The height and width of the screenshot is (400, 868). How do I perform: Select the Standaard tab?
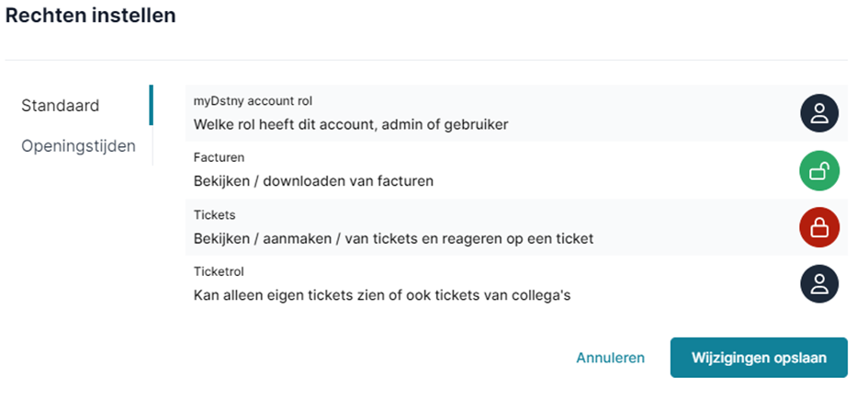61,105
